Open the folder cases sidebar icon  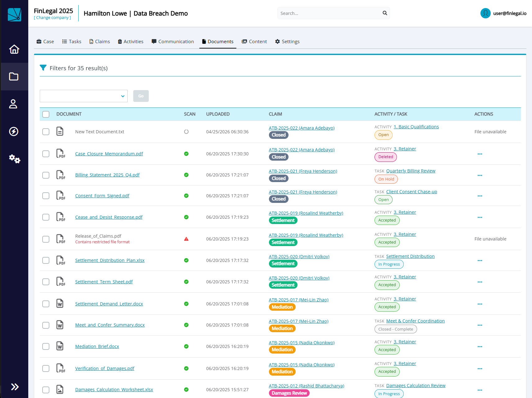14,76
